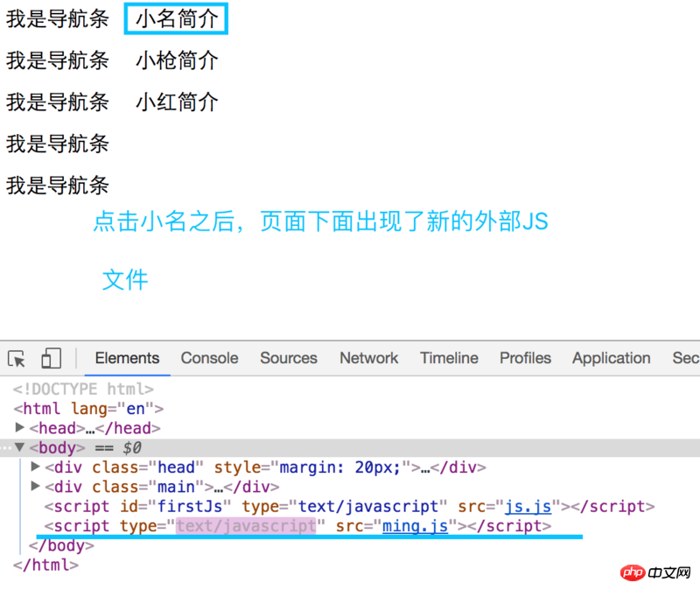700x590 pixels.
Task: Open the Console tab
Action: tap(209, 358)
